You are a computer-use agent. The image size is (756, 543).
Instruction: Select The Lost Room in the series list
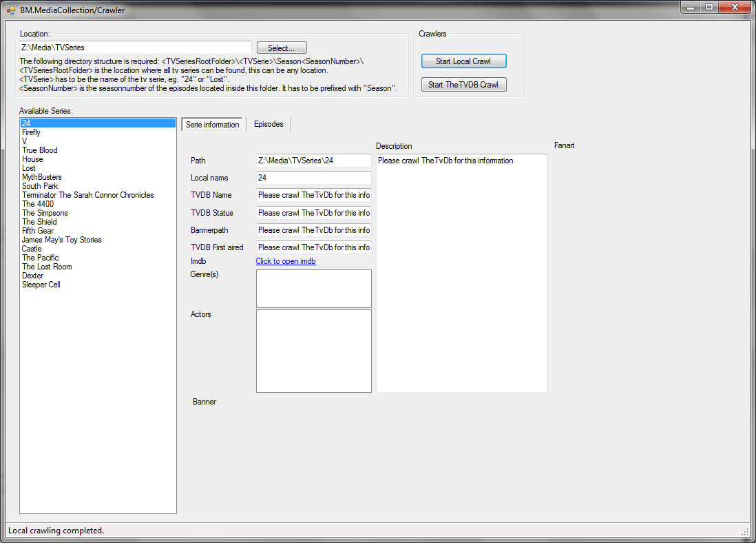coord(98,267)
